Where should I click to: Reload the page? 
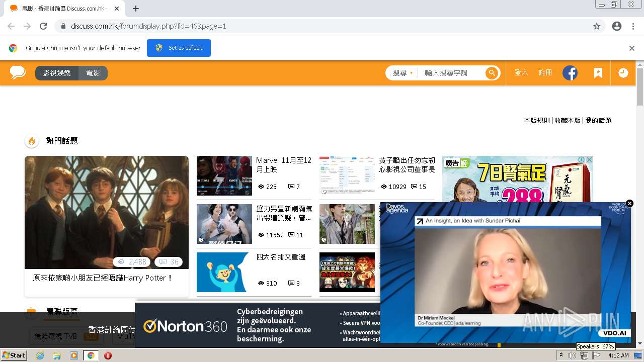click(43, 26)
